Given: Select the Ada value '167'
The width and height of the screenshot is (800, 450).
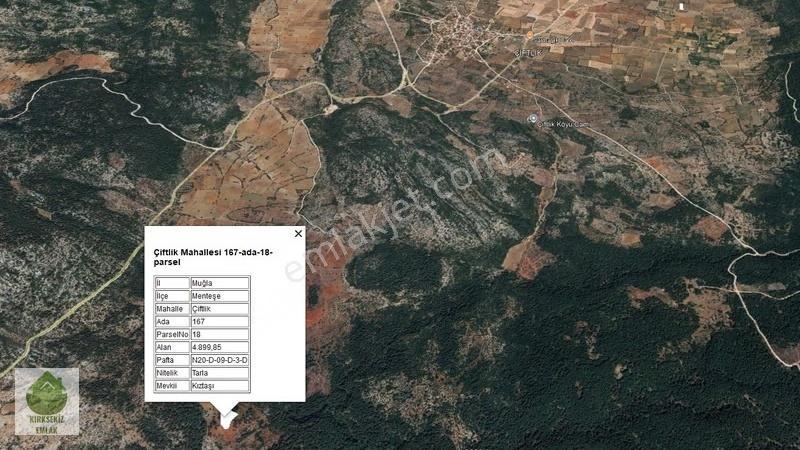Looking at the screenshot, I should point(220,321).
